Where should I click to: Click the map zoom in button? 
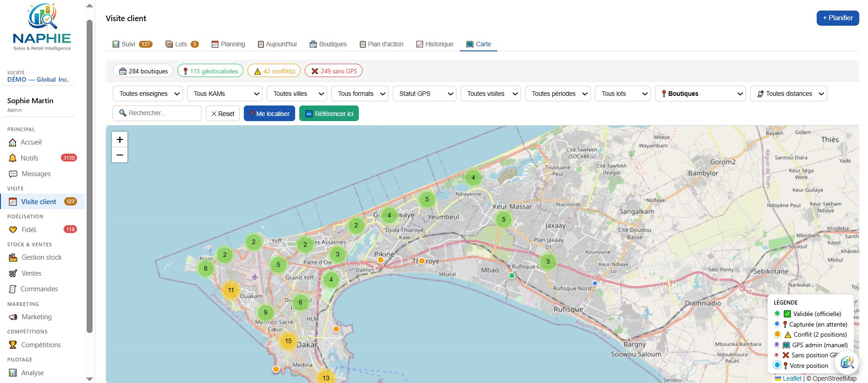point(120,139)
